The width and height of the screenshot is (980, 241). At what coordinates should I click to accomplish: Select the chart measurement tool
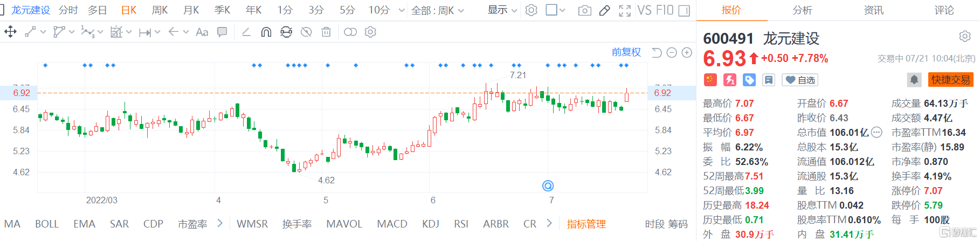[x=116, y=32]
